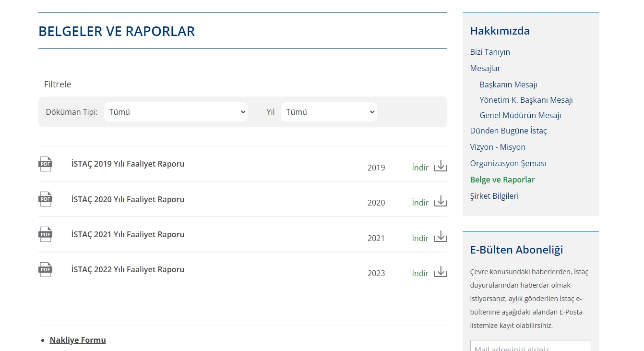Click İndir for İSTAÇ 2019 report
Image resolution: width=644 pixels, height=351 pixels.
point(420,168)
